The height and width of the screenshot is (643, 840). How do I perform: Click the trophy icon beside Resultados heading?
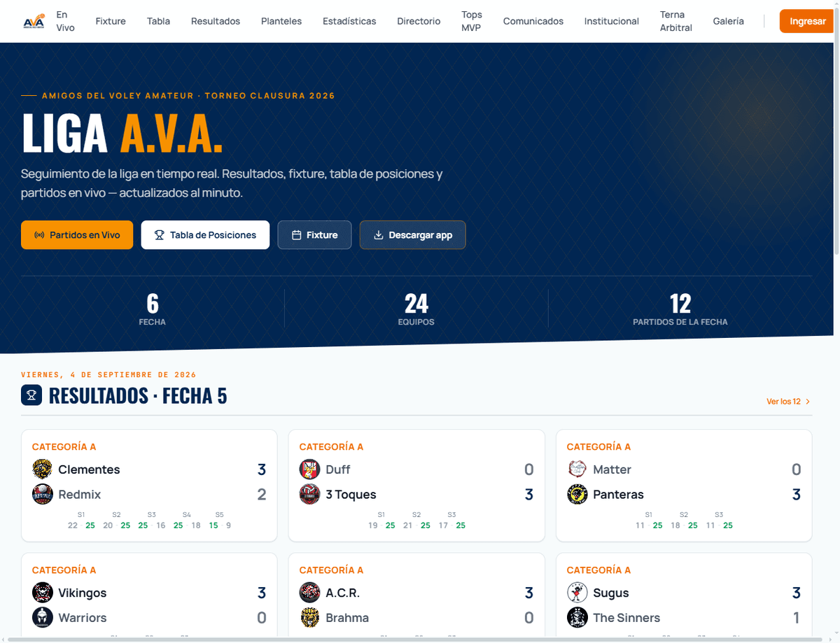click(x=31, y=395)
